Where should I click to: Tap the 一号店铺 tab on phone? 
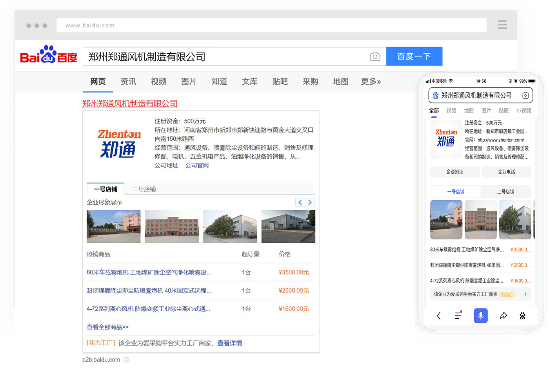tap(456, 192)
